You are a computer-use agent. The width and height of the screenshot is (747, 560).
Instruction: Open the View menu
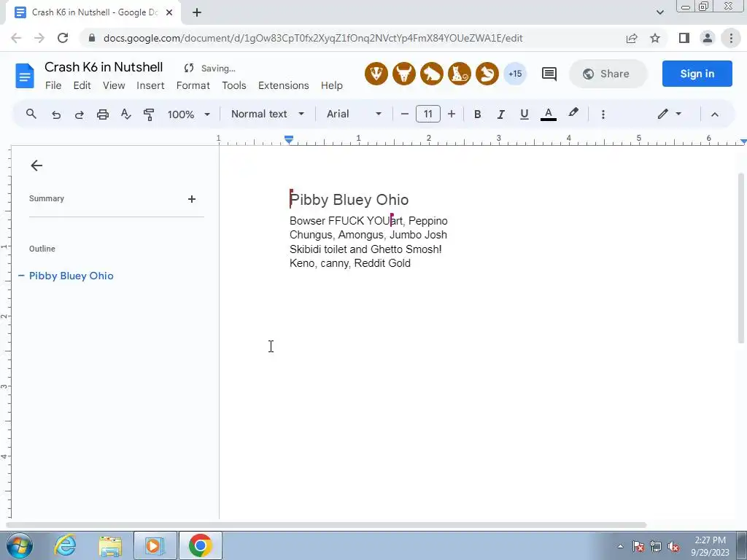coord(114,85)
